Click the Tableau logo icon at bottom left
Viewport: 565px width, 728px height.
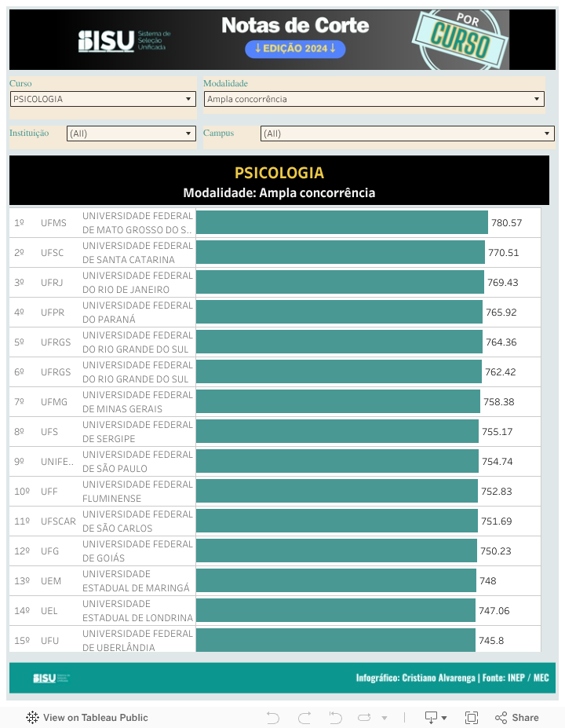pyautogui.click(x=33, y=717)
